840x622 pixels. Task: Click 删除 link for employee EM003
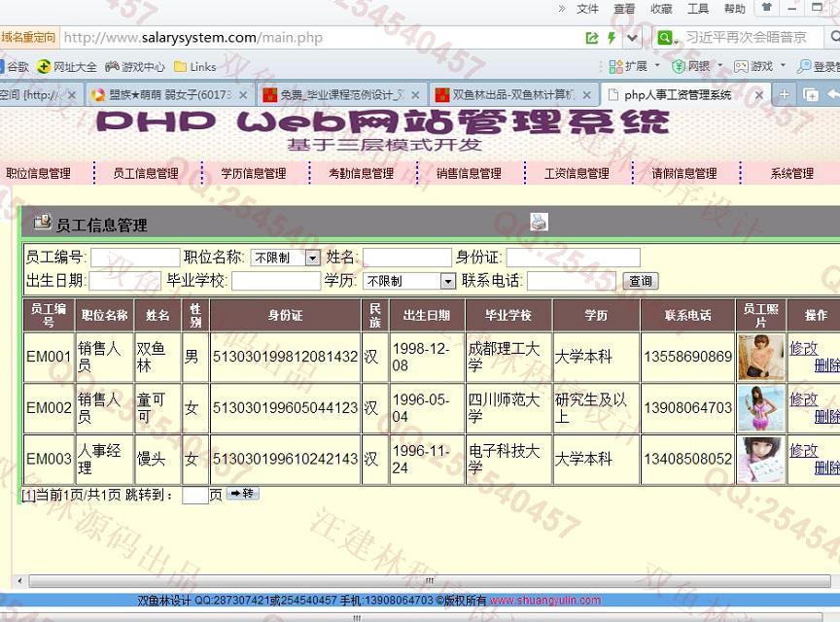(x=826, y=467)
